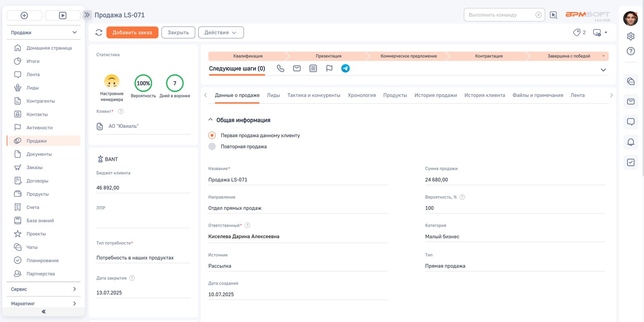
Task: Open the 'Действия' dropdown menu
Action: 221,33
